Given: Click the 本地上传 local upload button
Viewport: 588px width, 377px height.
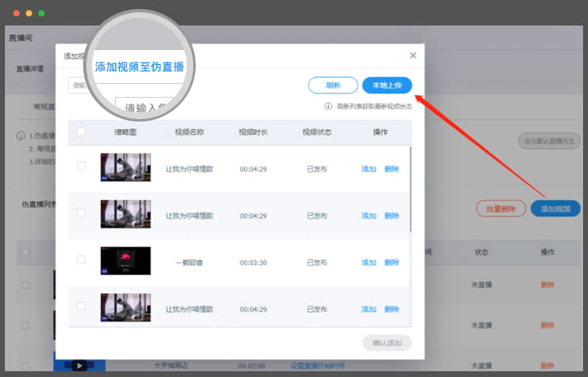Looking at the screenshot, I should click(x=387, y=85).
